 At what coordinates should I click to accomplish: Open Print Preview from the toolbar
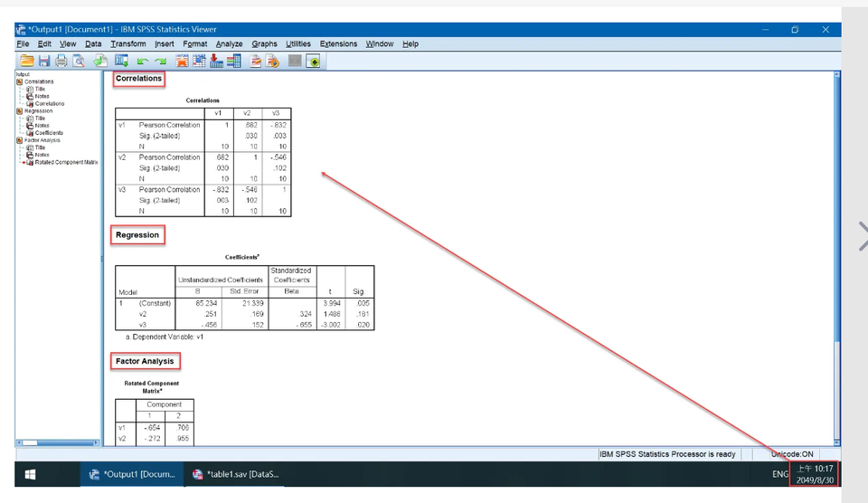[79, 62]
